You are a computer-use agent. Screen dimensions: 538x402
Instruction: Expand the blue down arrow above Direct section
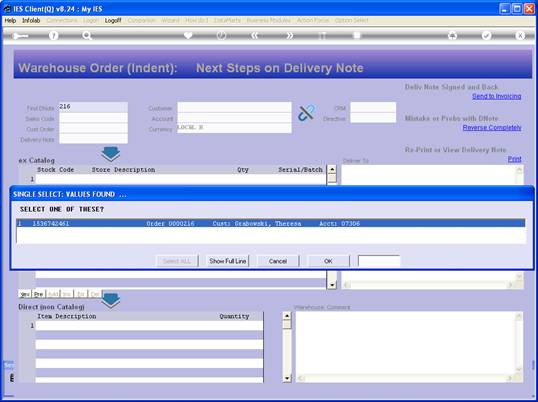point(110,301)
